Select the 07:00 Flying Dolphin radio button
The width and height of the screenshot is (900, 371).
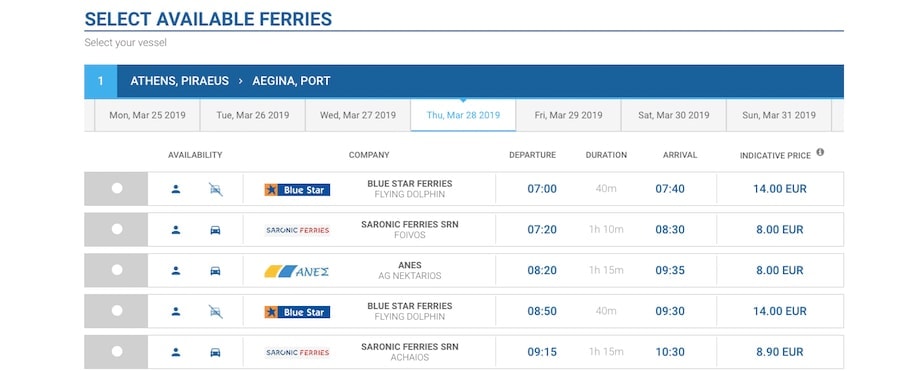click(x=117, y=188)
